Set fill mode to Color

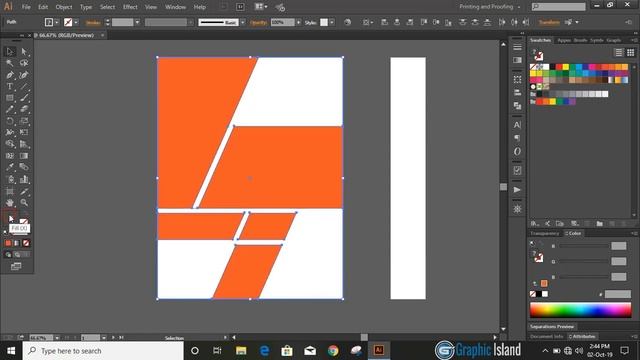point(8,243)
